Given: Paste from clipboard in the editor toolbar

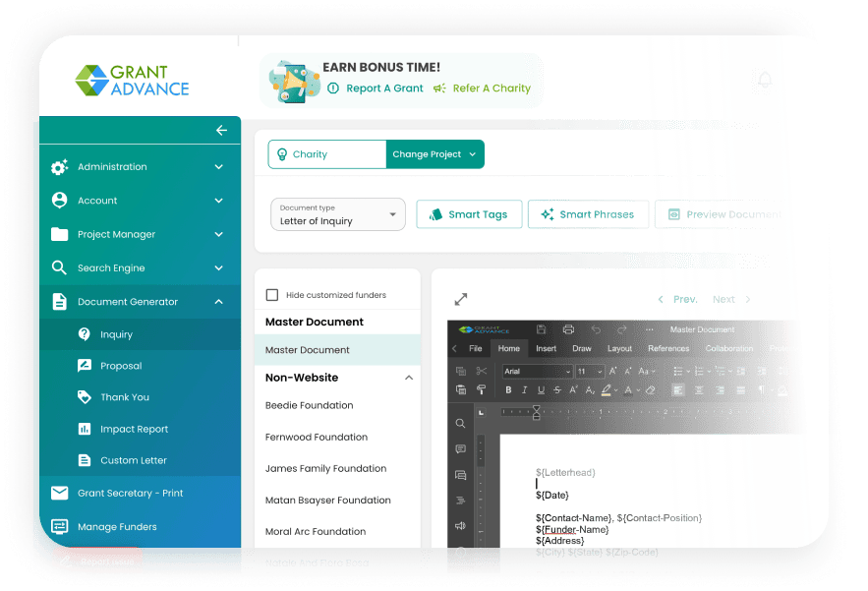Looking at the screenshot, I should click(461, 389).
